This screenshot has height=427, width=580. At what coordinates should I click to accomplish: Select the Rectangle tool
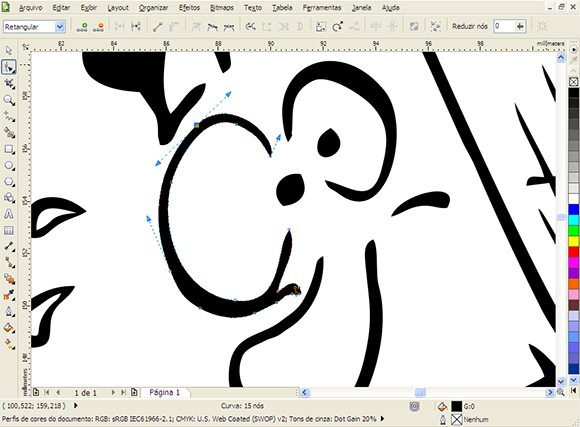(9, 149)
